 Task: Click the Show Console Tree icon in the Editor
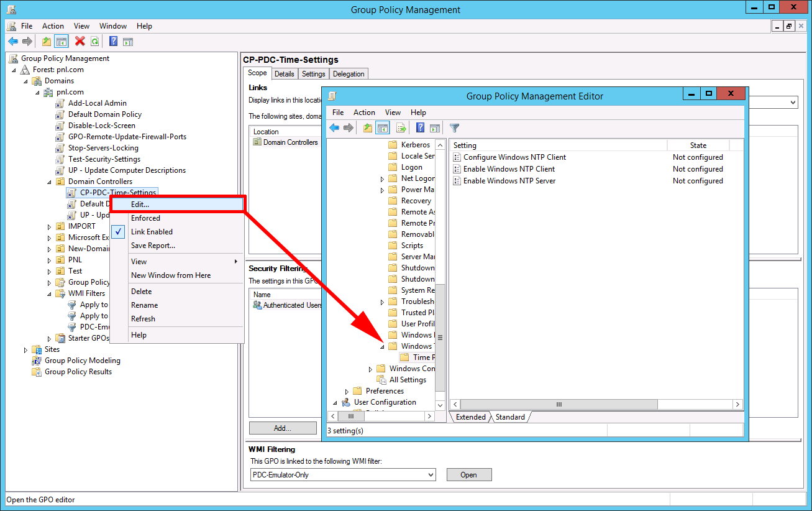pyautogui.click(x=383, y=127)
